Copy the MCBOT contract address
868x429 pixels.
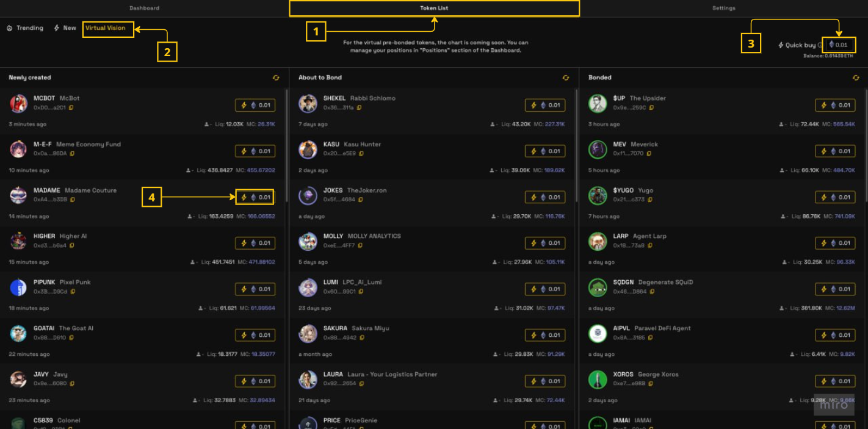tap(71, 107)
